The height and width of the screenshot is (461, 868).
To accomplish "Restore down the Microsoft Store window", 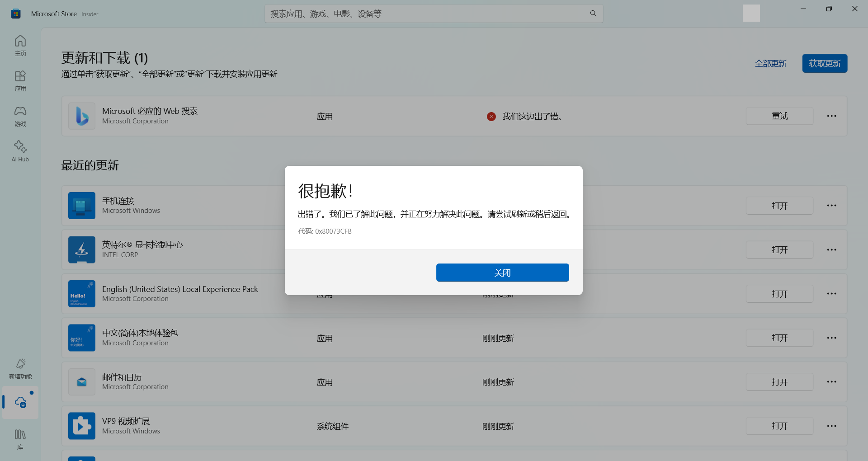I will click(x=829, y=9).
